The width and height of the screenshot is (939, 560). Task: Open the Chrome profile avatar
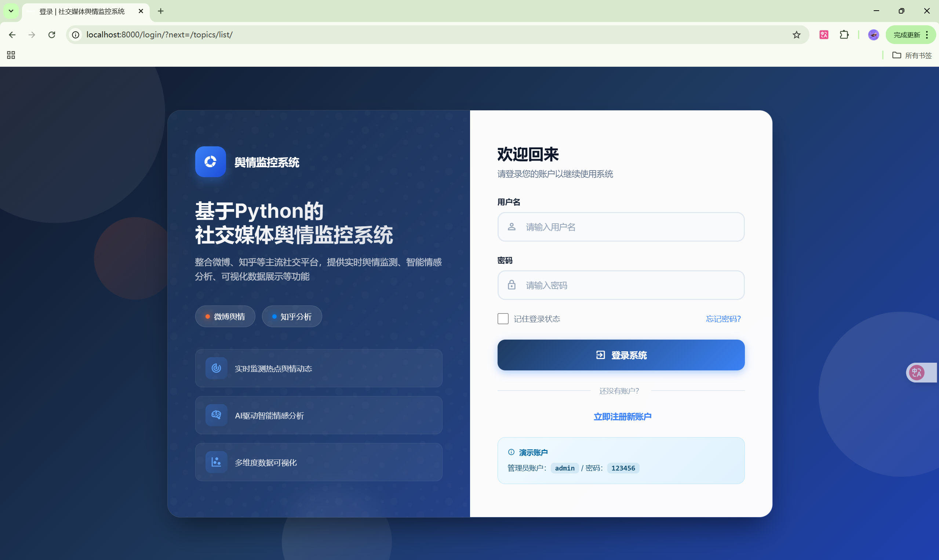coord(873,35)
